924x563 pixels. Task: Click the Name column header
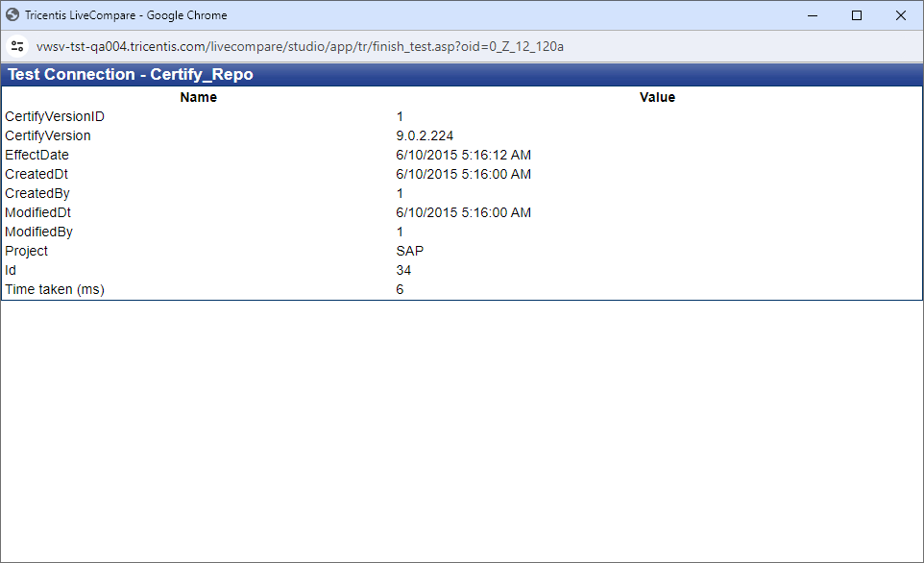[199, 97]
